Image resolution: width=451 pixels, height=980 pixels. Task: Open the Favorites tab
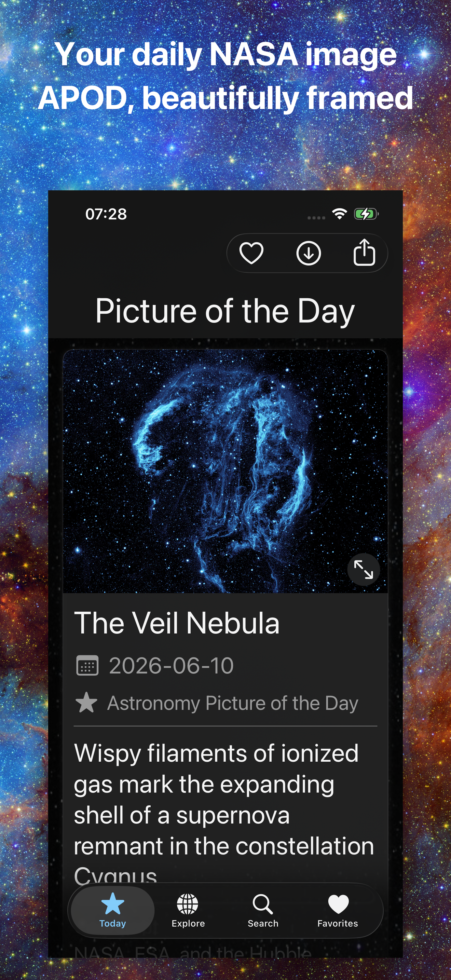tap(338, 910)
